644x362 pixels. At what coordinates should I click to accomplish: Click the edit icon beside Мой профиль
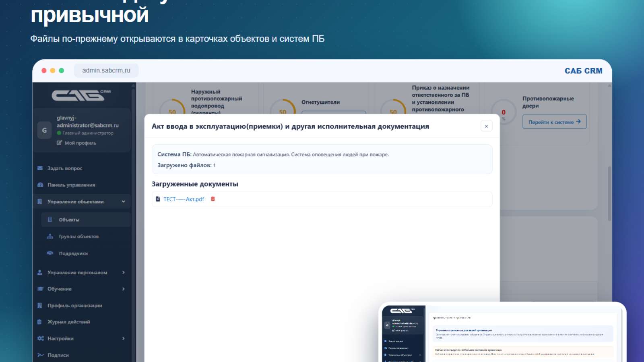pyautogui.click(x=59, y=143)
